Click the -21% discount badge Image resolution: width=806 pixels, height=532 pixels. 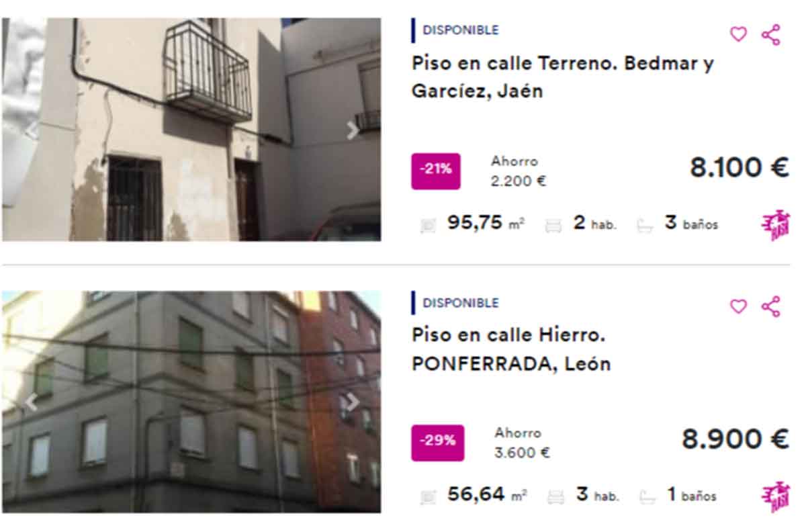click(436, 171)
